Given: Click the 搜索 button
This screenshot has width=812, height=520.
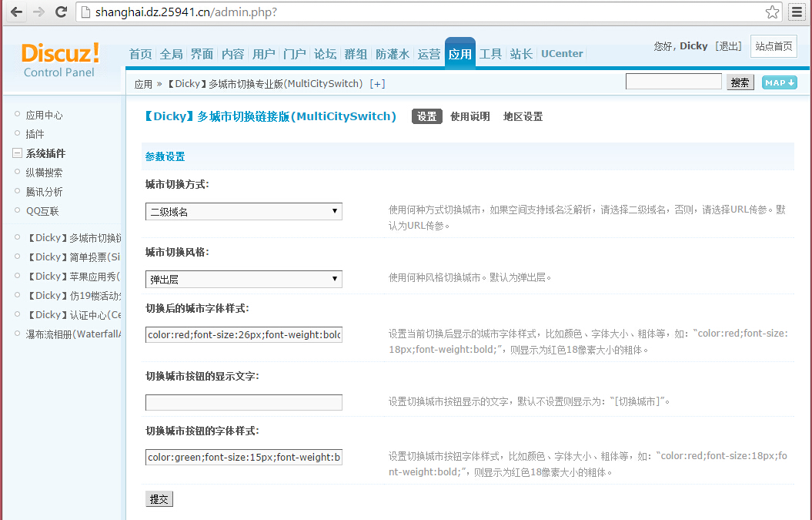Looking at the screenshot, I should (x=740, y=82).
